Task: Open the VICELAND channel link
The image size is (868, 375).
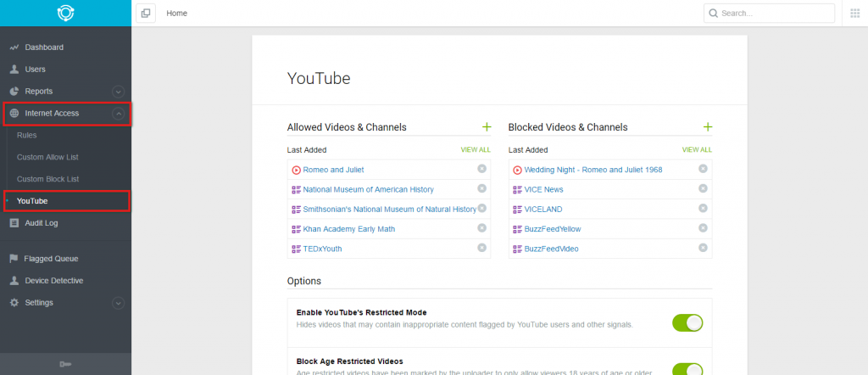Action: coord(543,210)
